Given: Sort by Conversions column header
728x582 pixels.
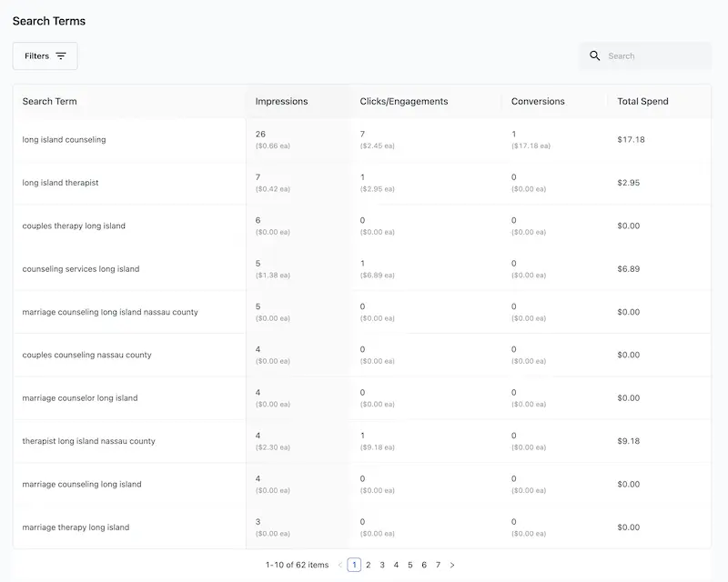Looking at the screenshot, I should pyautogui.click(x=538, y=101).
